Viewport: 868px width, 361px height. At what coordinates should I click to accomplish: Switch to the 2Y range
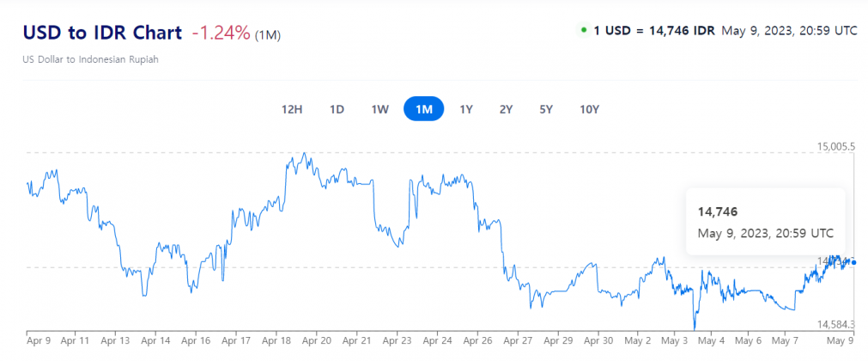pos(506,109)
